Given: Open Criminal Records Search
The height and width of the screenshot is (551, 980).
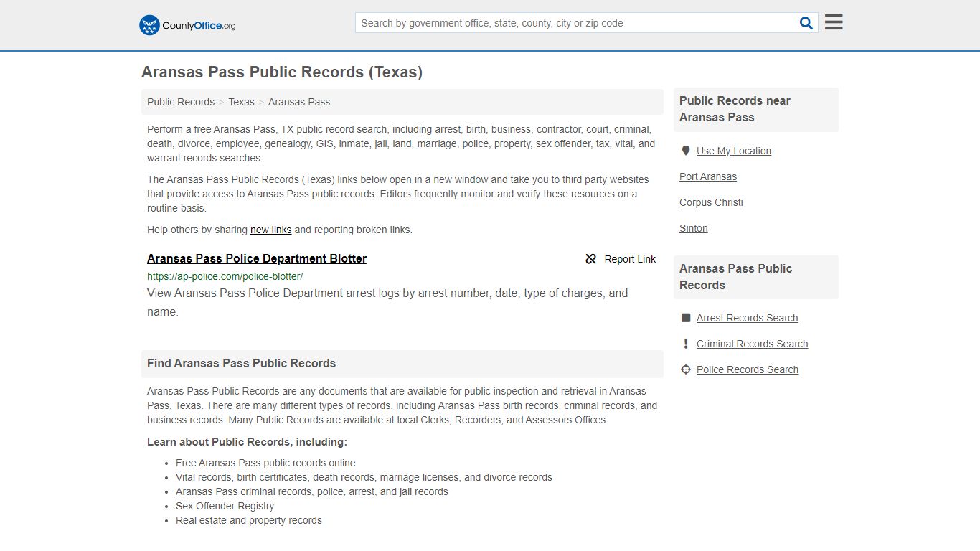Looking at the screenshot, I should tap(752, 344).
